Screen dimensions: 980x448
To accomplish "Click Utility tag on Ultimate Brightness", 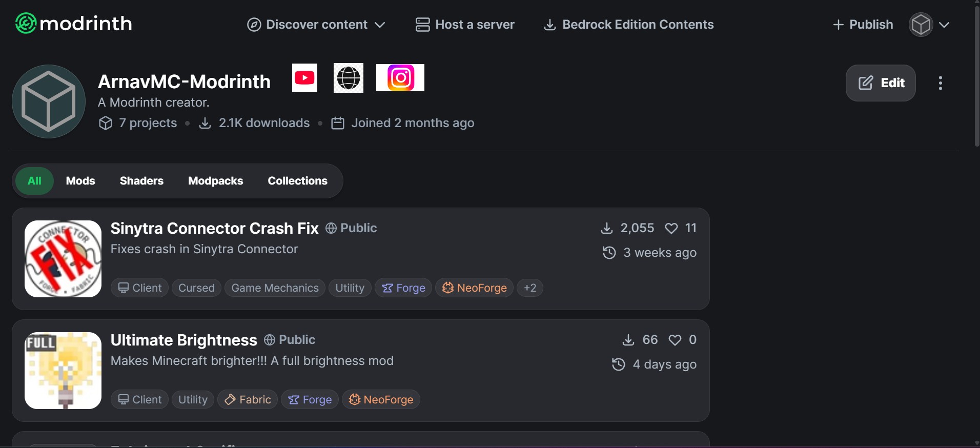I will pos(193,400).
